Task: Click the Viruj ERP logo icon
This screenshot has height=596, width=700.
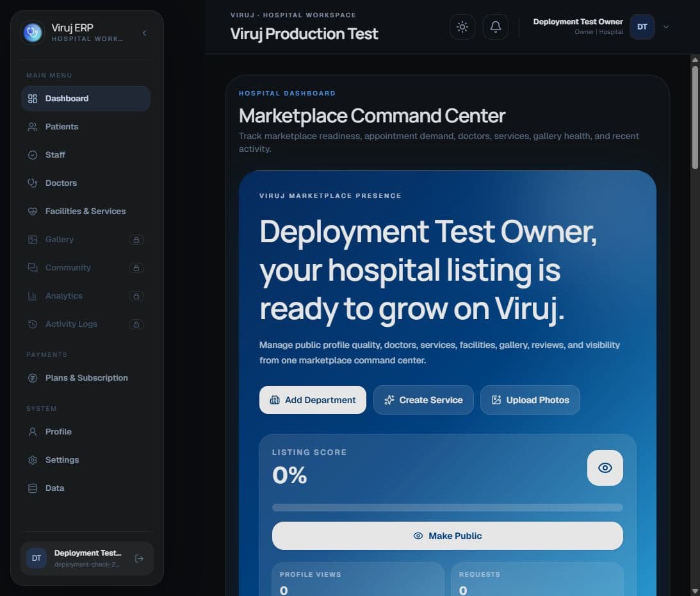Action: click(x=33, y=33)
